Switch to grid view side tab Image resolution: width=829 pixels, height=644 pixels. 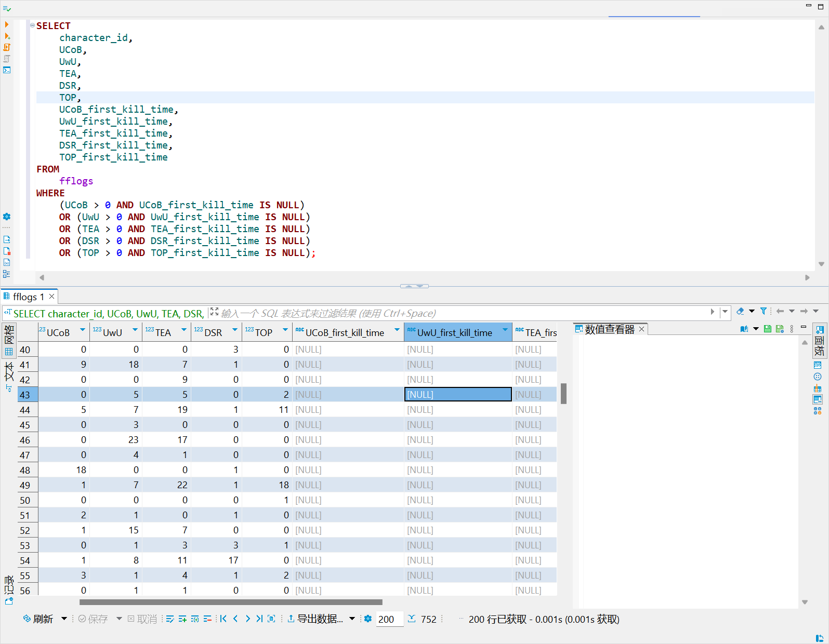[9, 341]
